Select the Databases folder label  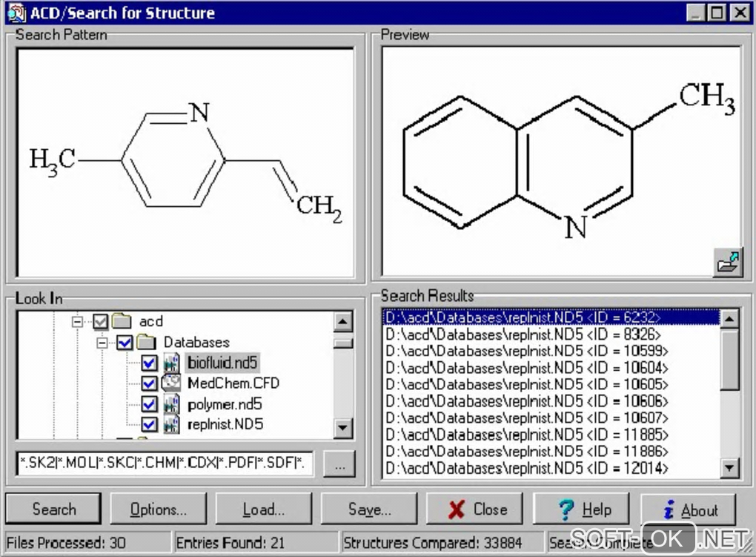196,342
